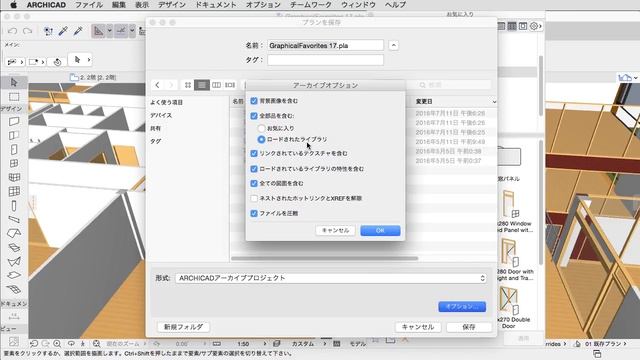640x360 pixels.
Task: Open guide lines dropdown arrow in toolbar
Action: click(x=109, y=31)
